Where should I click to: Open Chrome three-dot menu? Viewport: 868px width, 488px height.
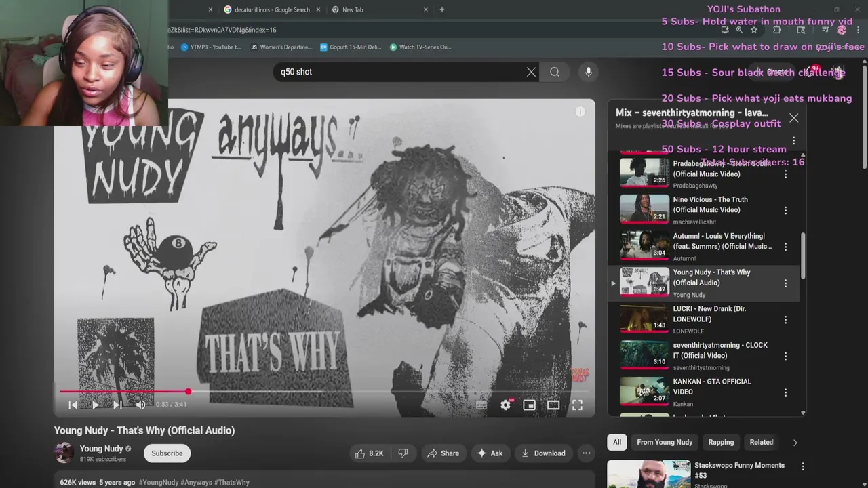[x=858, y=30]
